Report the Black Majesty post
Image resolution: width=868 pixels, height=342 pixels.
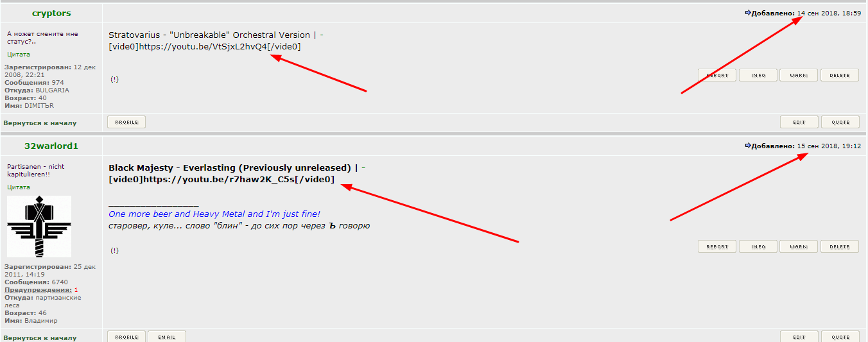[717, 246]
